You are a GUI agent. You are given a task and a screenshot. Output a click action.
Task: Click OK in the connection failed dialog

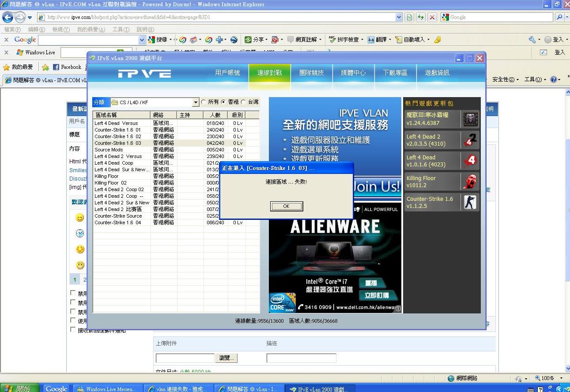(x=286, y=206)
